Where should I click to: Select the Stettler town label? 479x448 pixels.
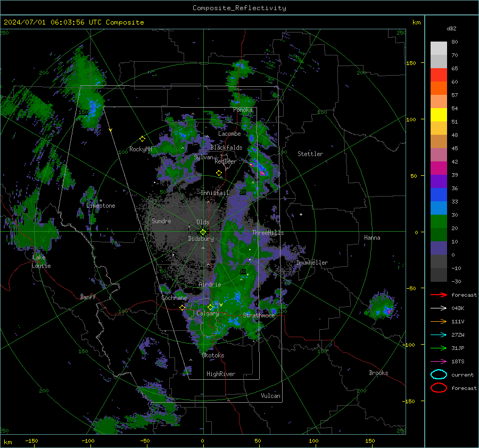pyautogui.click(x=310, y=154)
